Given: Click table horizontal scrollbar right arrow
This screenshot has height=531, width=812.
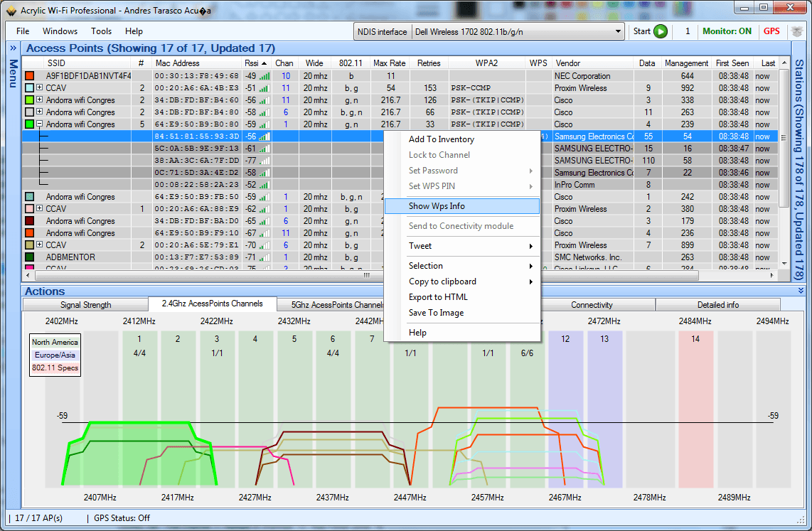Looking at the screenshot, I should [x=772, y=275].
